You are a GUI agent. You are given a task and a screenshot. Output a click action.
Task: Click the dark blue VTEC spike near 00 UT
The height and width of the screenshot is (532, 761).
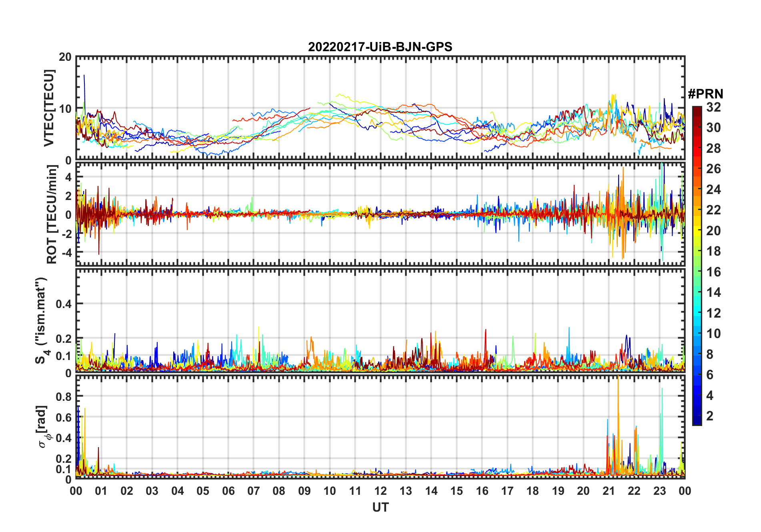pos(84,90)
